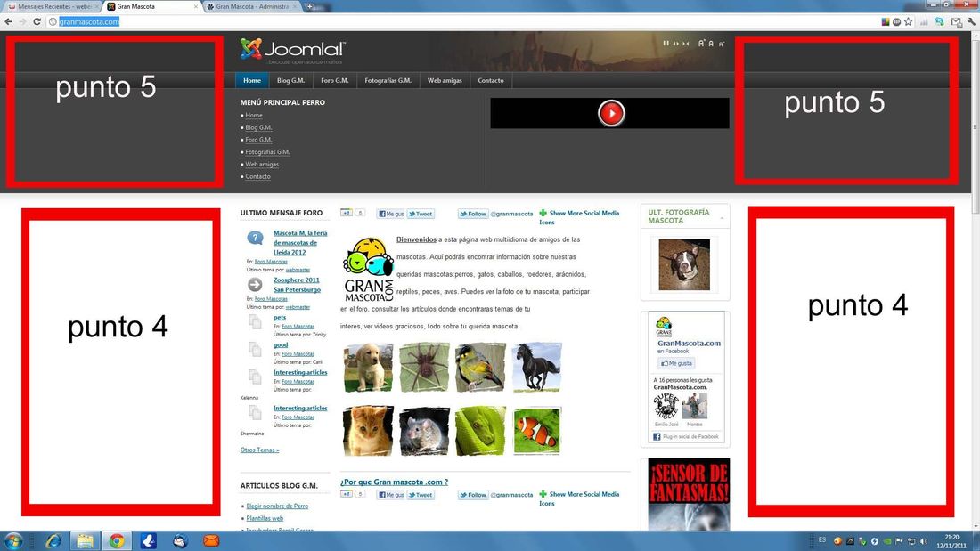Launch Internet Explorer from the taskbar
This screenshot has height=551, width=980.
tap(53, 540)
